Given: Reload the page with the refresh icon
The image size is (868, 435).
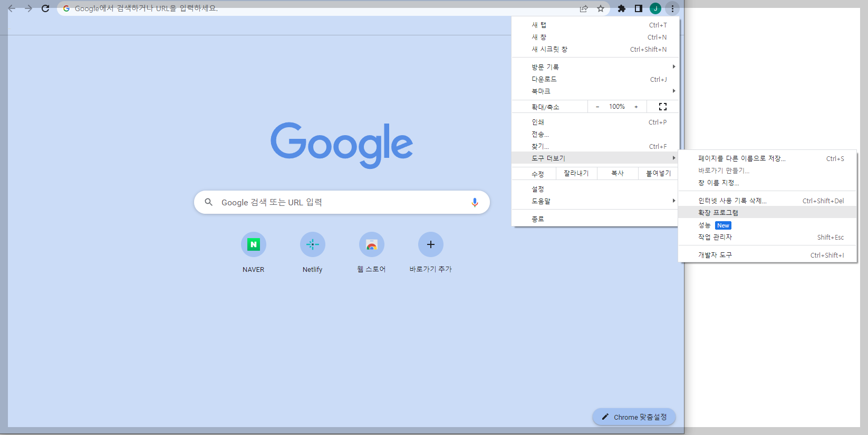Looking at the screenshot, I should click(45, 8).
